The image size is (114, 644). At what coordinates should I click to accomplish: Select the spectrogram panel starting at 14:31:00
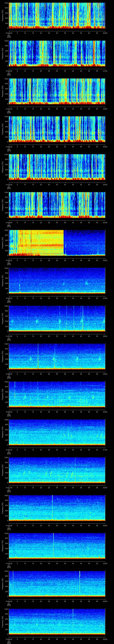(57, 91)
